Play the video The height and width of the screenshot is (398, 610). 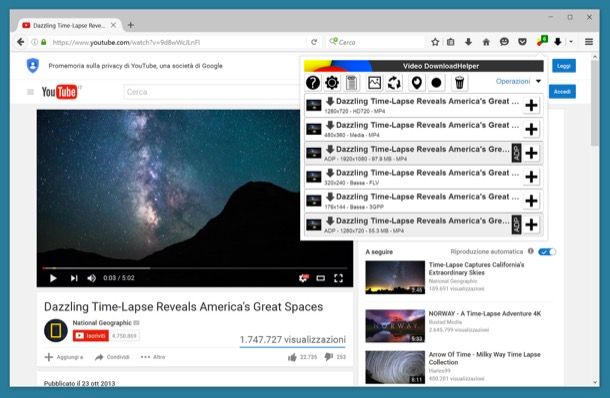[53, 278]
